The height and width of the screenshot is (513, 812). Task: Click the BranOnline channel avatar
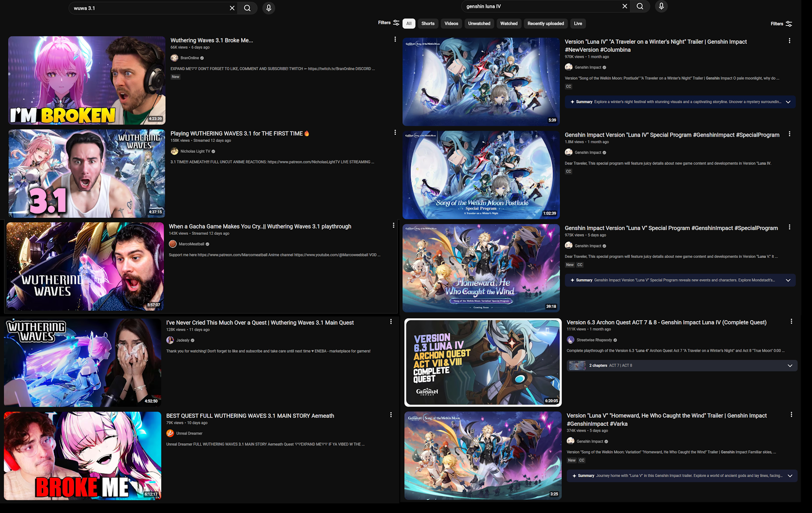tap(174, 58)
